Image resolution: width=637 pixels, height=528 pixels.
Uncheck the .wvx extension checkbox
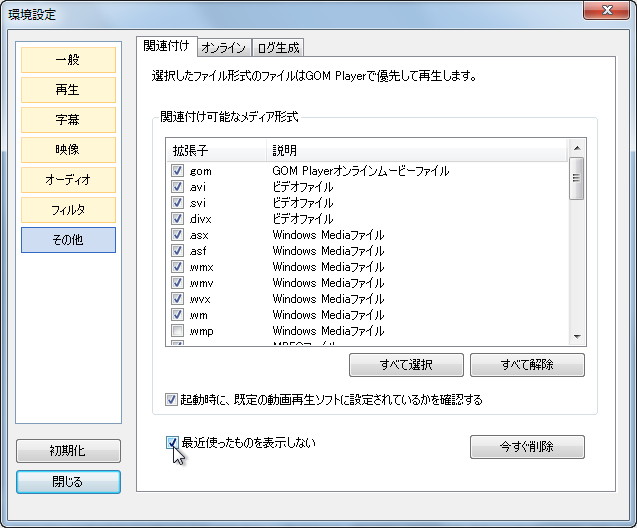click(x=177, y=299)
